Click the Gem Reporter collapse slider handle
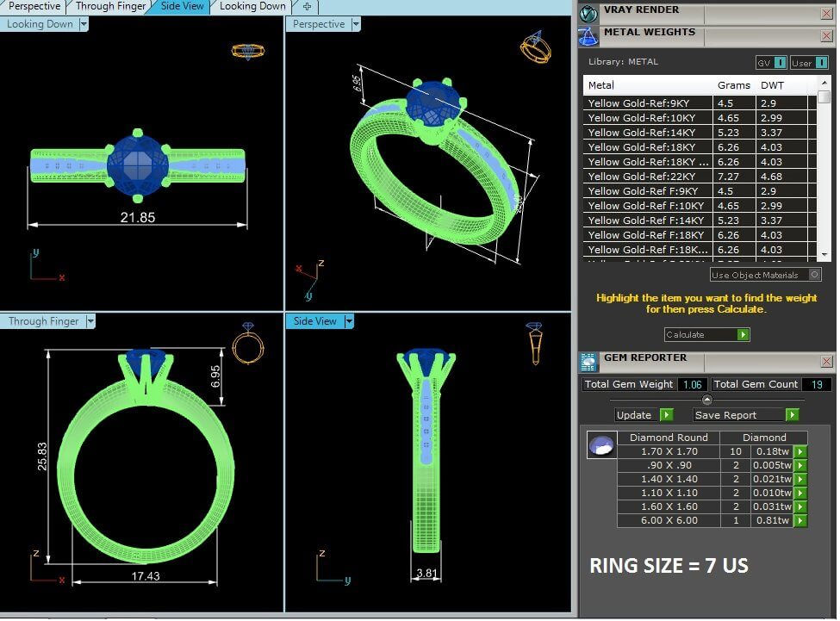The width and height of the screenshot is (840, 621). click(x=707, y=400)
